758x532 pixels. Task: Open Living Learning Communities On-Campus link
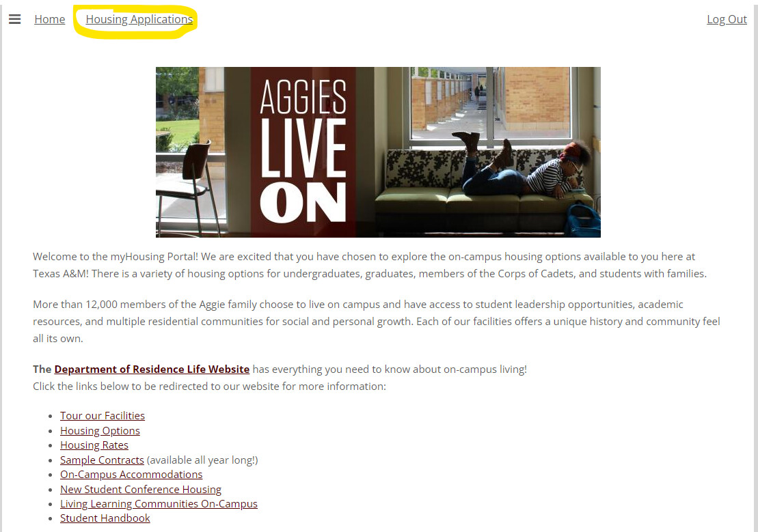tap(159, 503)
